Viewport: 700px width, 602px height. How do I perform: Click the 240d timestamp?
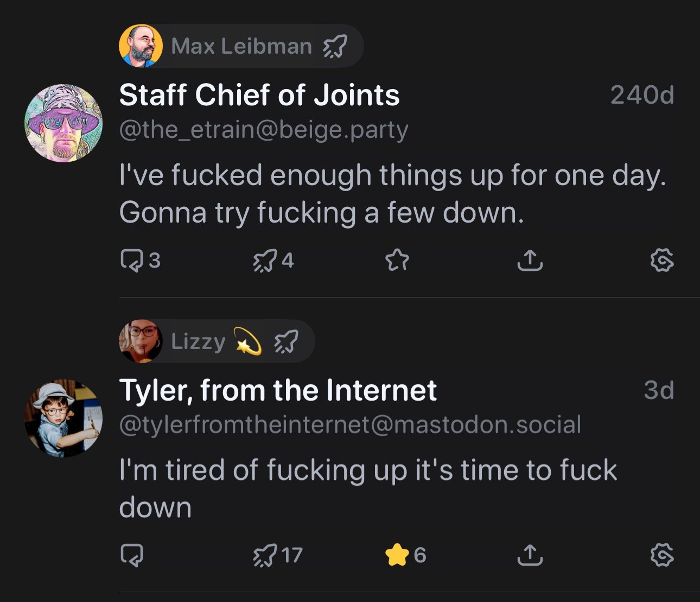click(x=642, y=95)
